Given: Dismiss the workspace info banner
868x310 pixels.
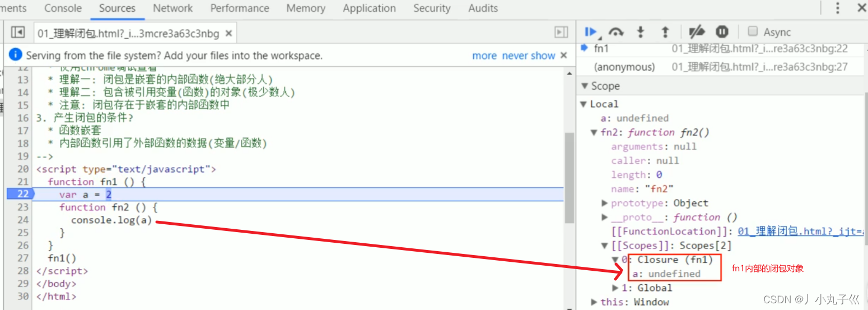Looking at the screenshot, I should (x=564, y=55).
